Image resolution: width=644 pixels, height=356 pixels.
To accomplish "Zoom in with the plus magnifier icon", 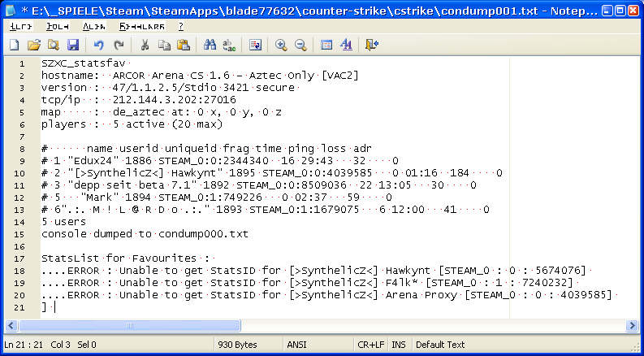I will [281, 45].
